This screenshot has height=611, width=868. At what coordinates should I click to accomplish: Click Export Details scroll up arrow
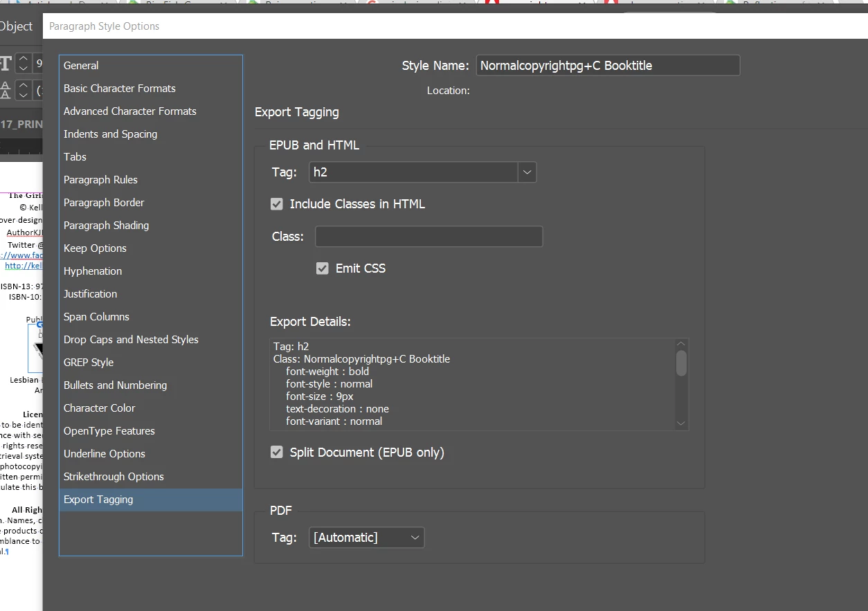(x=681, y=344)
